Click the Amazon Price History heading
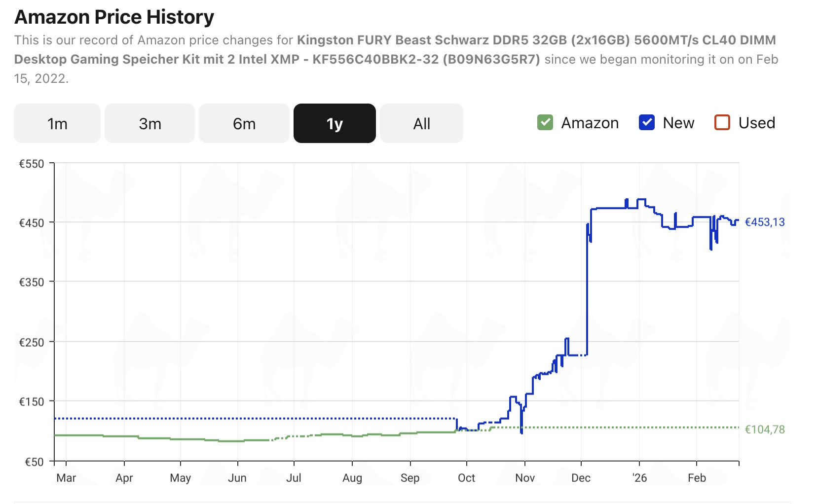 [x=114, y=17]
